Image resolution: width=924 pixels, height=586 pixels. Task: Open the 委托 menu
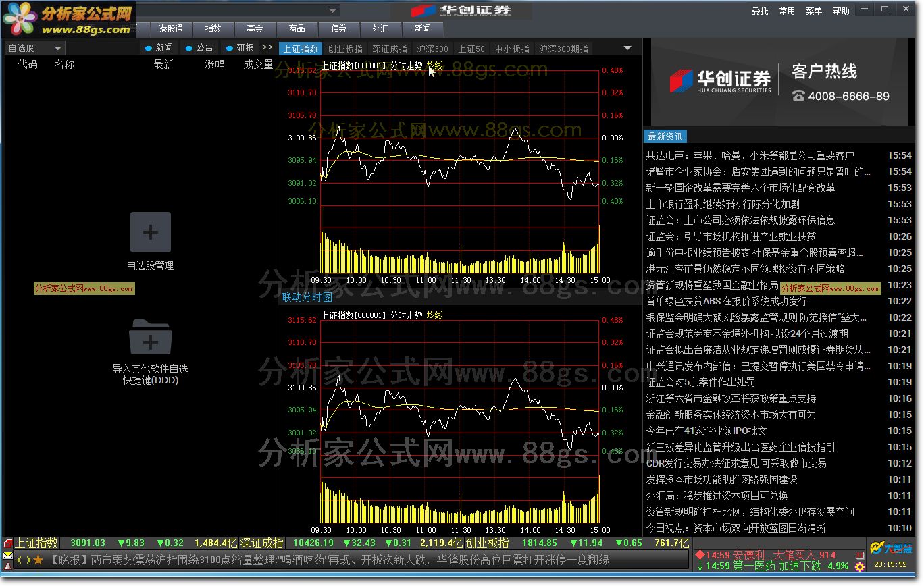coord(760,11)
